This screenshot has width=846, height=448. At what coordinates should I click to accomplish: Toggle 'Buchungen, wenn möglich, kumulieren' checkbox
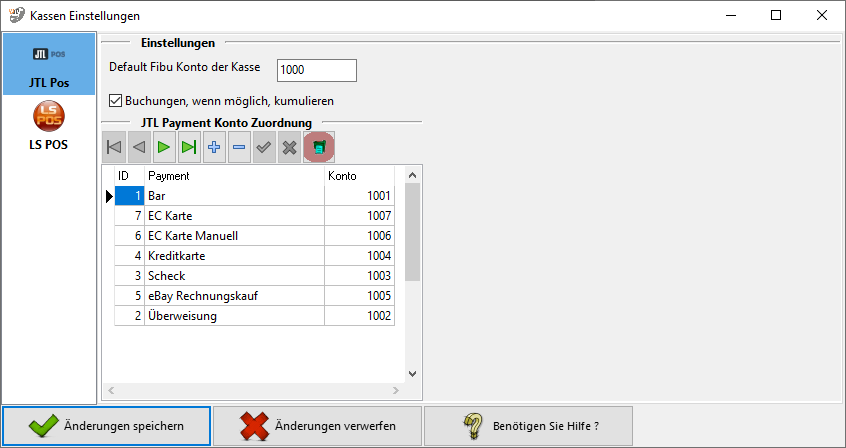pyautogui.click(x=115, y=101)
